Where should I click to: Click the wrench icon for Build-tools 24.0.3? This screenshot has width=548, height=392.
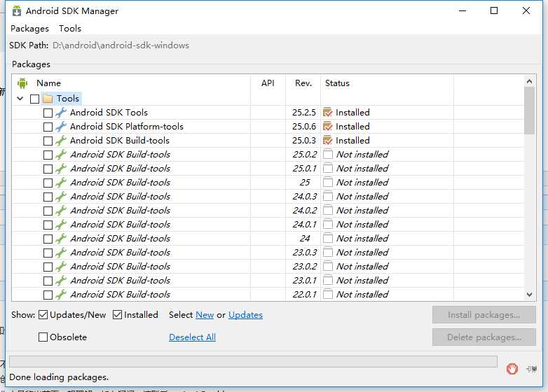click(61, 196)
